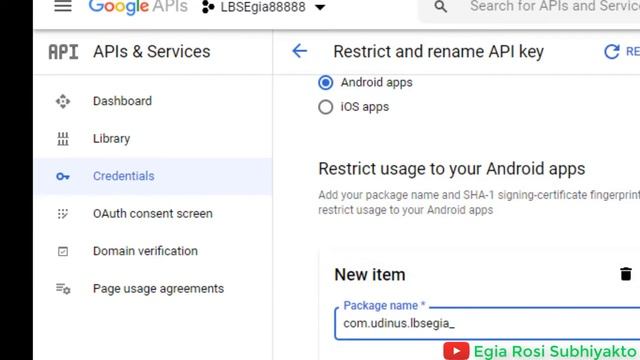Image resolution: width=640 pixels, height=360 pixels.
Task: Open OAuth consent screen in the sidebar
Action: pyautogui.click(x=153, y=213)
